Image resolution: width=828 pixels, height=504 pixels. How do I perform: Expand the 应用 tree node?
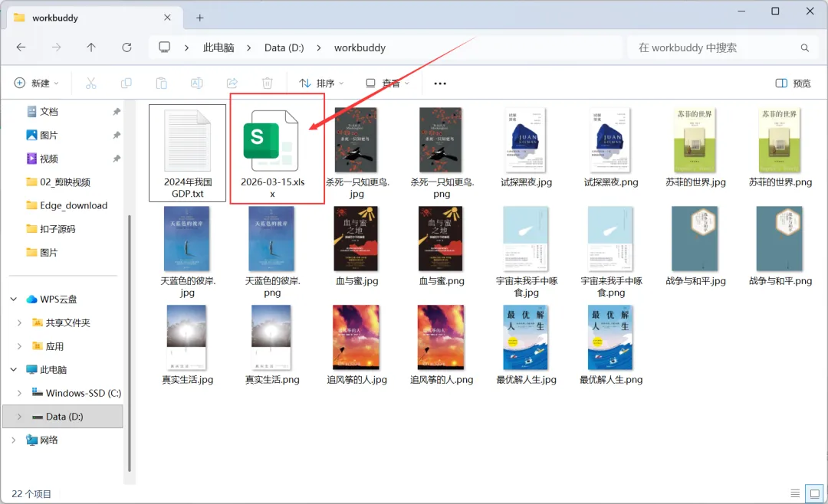[x=19, y=346]
